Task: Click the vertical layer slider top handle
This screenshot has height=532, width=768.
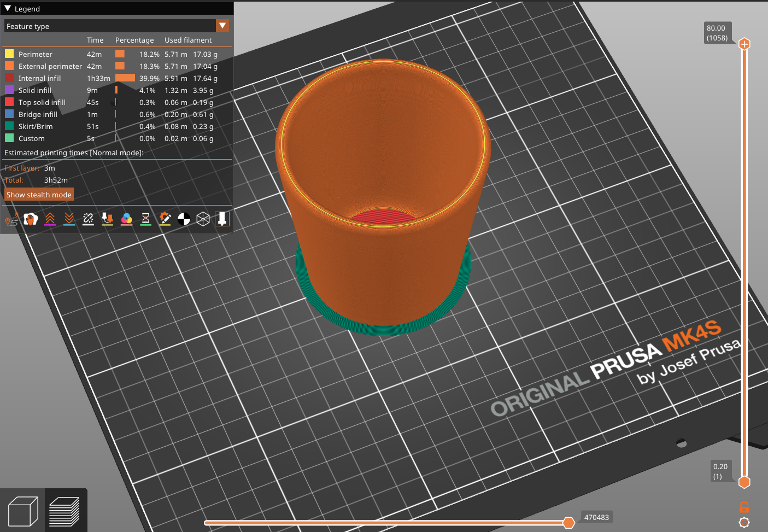Action: click(x=744, y=44)
